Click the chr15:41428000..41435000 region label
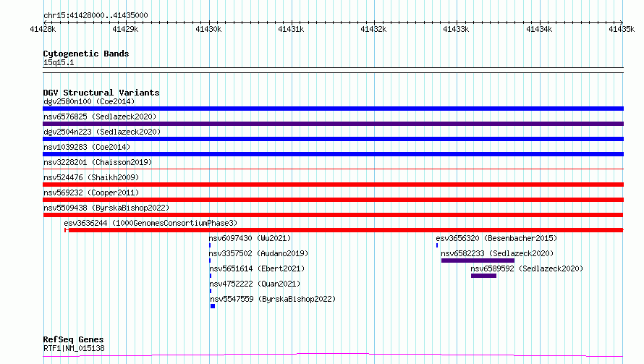 96,16
